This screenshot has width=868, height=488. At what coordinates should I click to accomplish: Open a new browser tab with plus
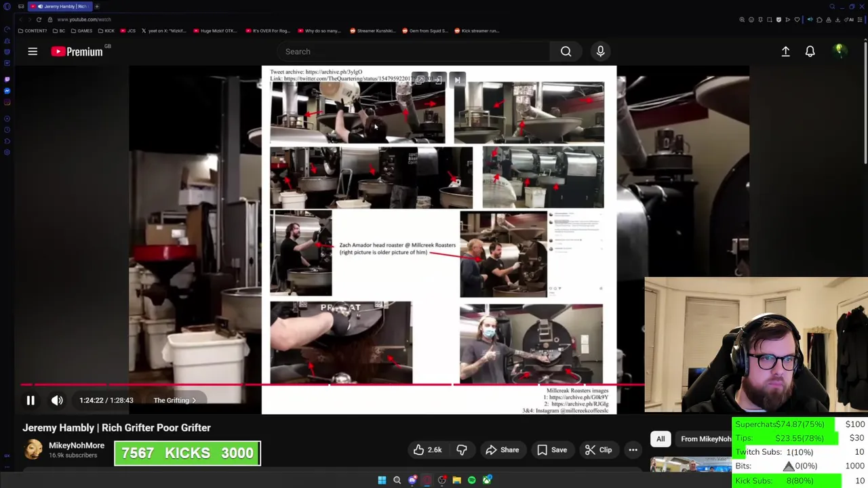tap(97, 6)
